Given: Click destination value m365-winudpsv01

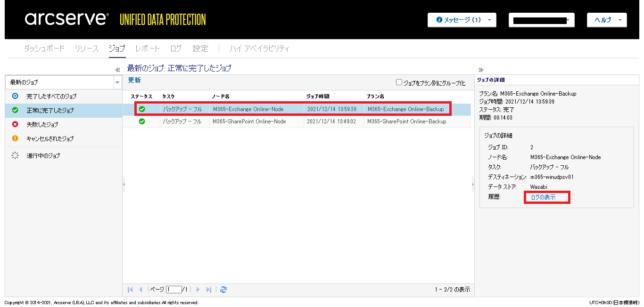Looking at the screenshot, I should tap(552, 177).
